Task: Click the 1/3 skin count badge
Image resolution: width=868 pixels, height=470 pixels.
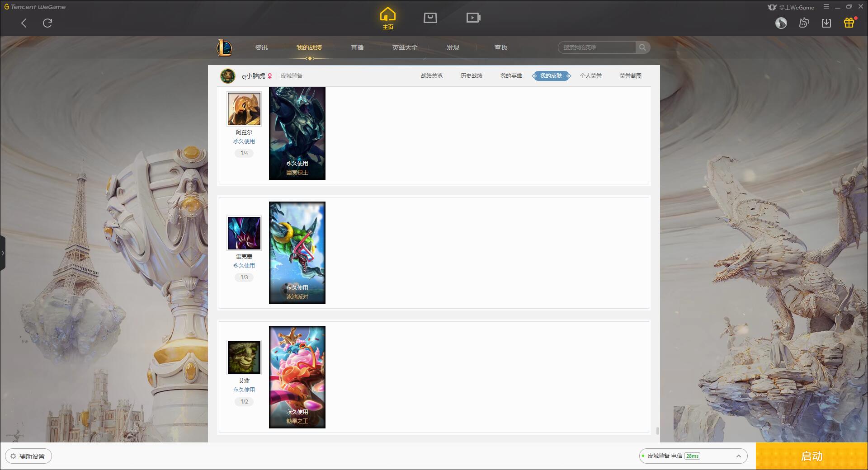Action: click(244, 277)
